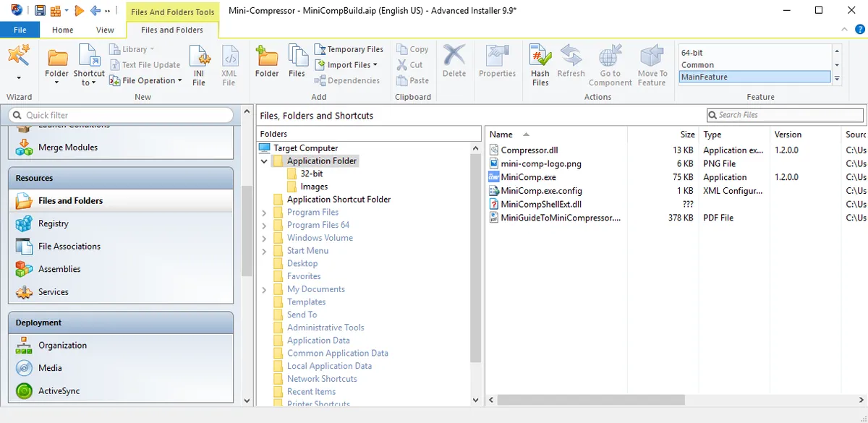The width and height of the screenshot is (868, 423).
Task: Click the Dependencies button
Action: coord(347,80)
